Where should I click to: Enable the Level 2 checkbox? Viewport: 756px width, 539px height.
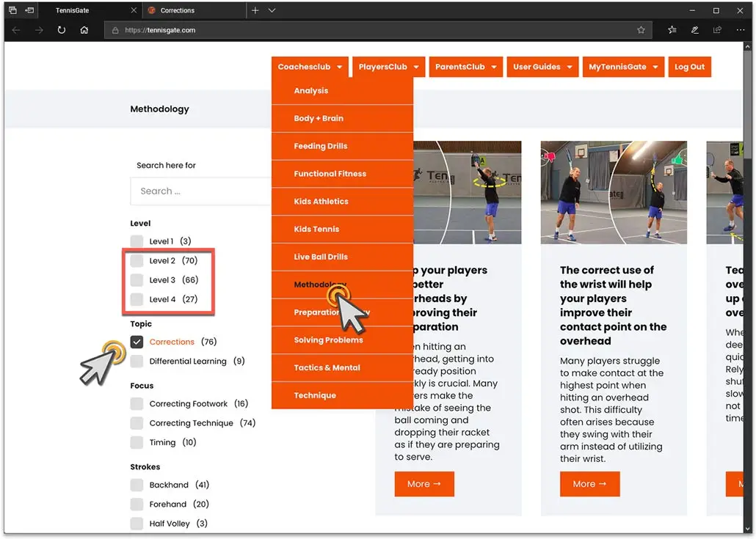pos(137,260)
